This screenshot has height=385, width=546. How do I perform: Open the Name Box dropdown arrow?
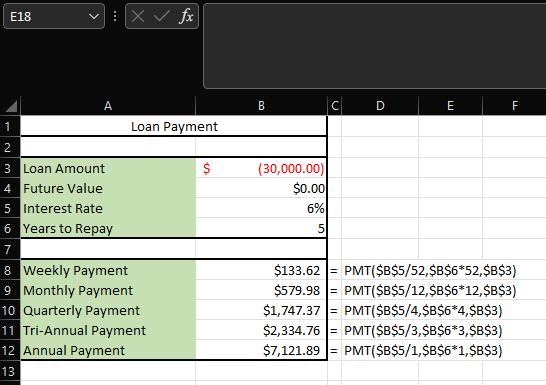tap(93, 16)
